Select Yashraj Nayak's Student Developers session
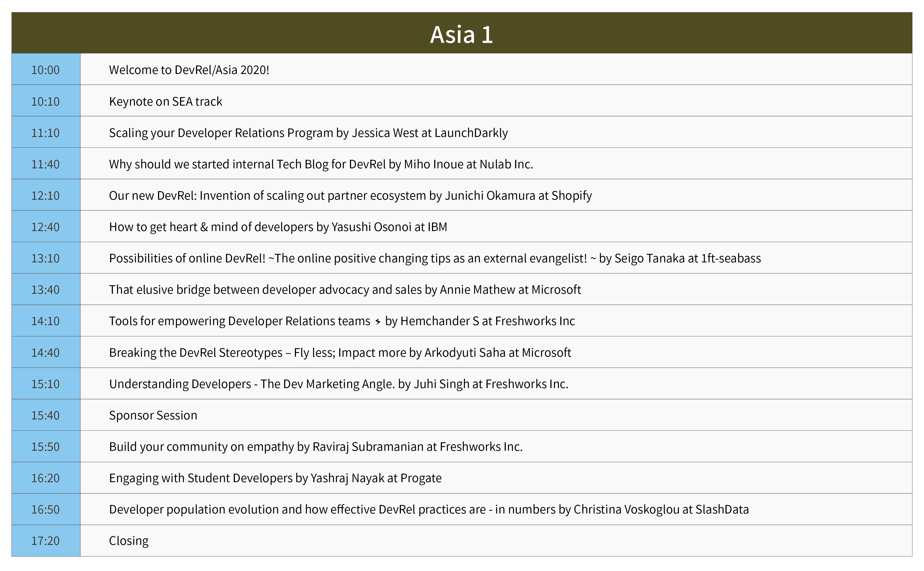Screen dimensions: 924x571 tap(275, 478)
